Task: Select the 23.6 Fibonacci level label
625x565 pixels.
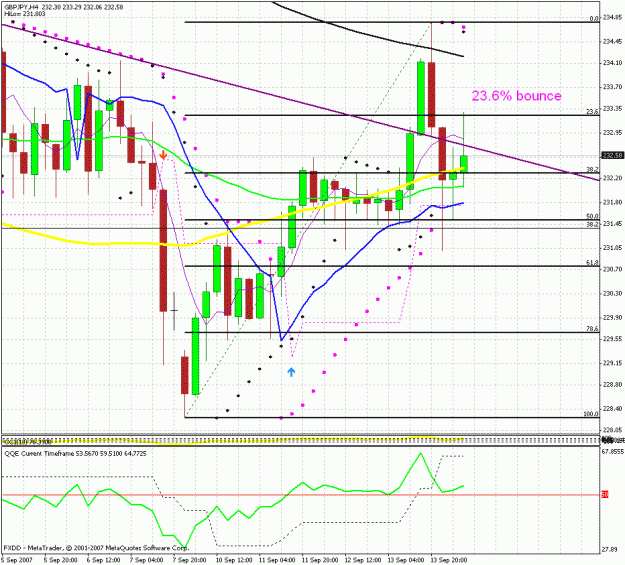Action: click(x=592, y=112)
